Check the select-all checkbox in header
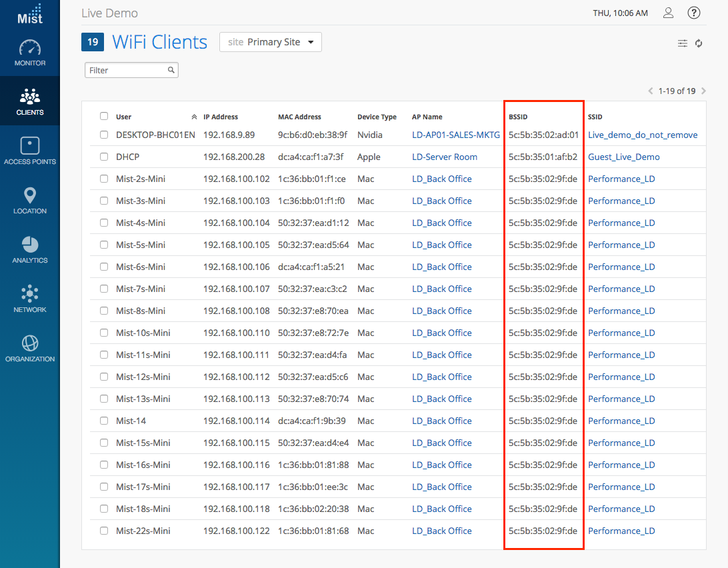This screenshot has height=568, width=728. (104, 116)
